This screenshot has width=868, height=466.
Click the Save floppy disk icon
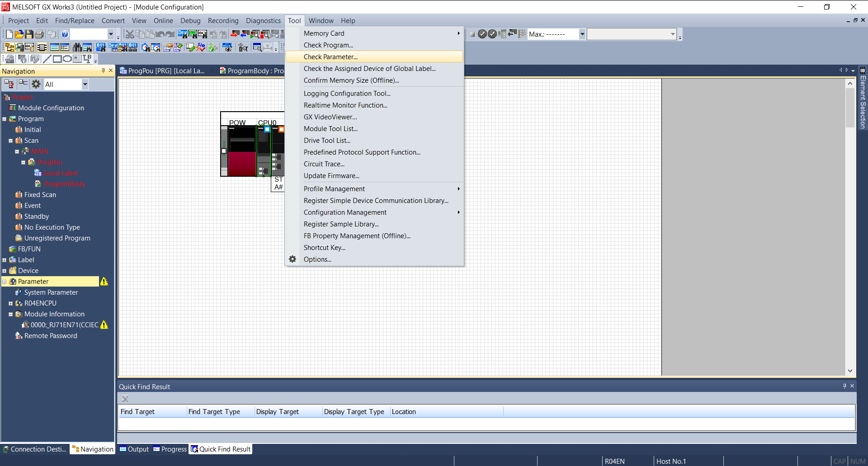point(29,34)
